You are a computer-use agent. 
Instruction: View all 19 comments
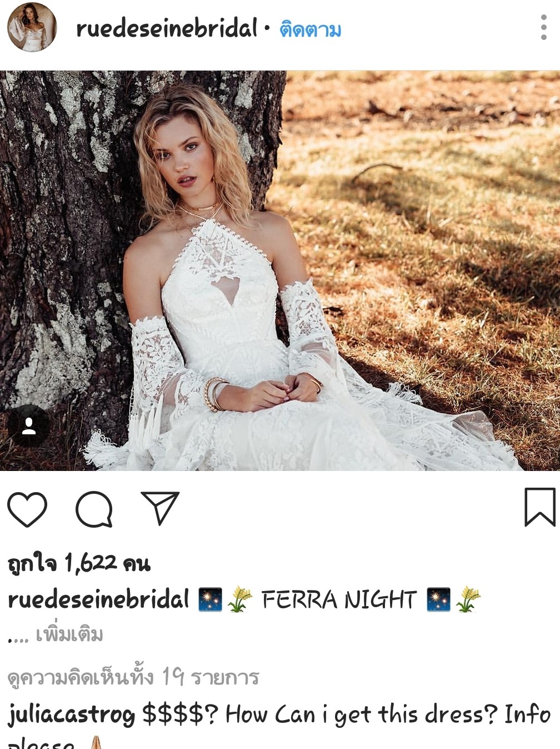pos(133,677)
